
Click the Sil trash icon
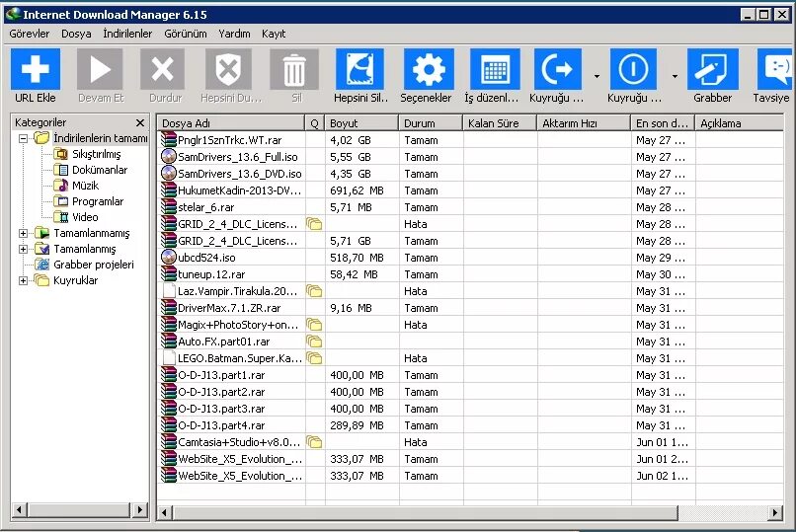(294, 69)
